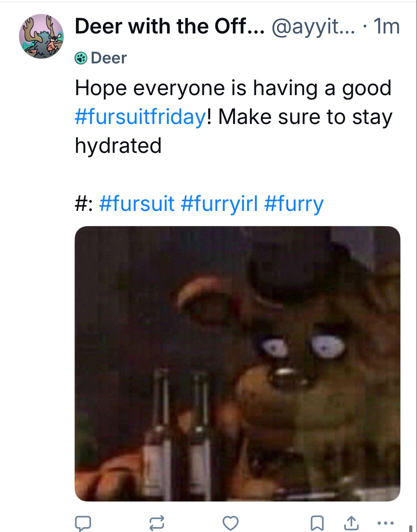This screenshot has width=417, height=532.
Task: Bookmark this fursuit Friday post
Action: (x=317, y=523)
